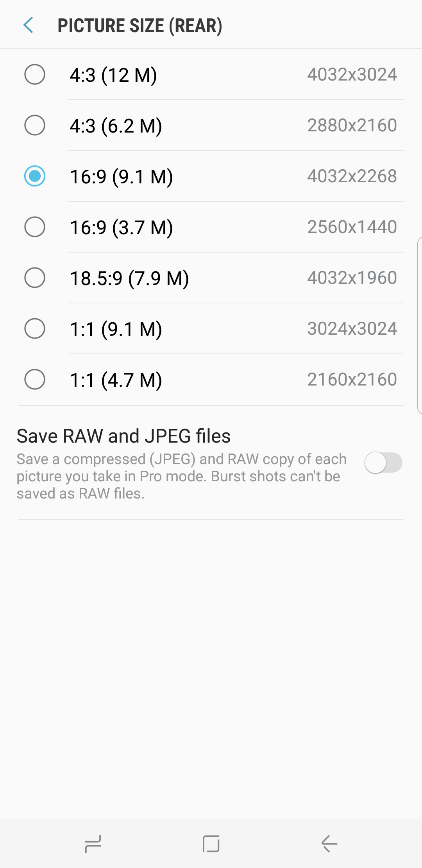Screen dimensions: 422x868
Task: Enable the Save RAW and JPEG switch
Action: click(383, 463)
